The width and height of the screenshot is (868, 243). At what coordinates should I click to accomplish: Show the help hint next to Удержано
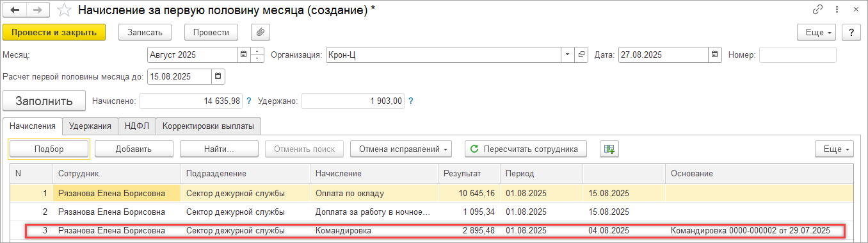coord(411,101)
